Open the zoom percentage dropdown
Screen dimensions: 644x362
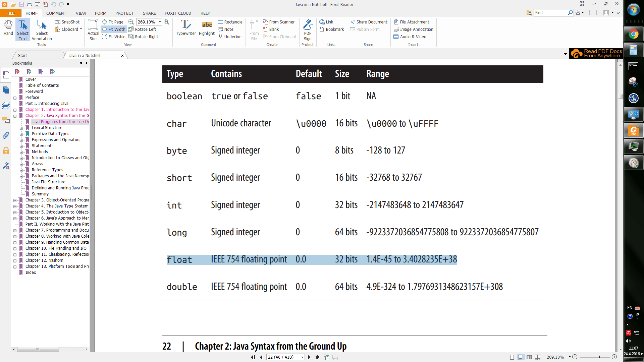(x=160, y=22)
